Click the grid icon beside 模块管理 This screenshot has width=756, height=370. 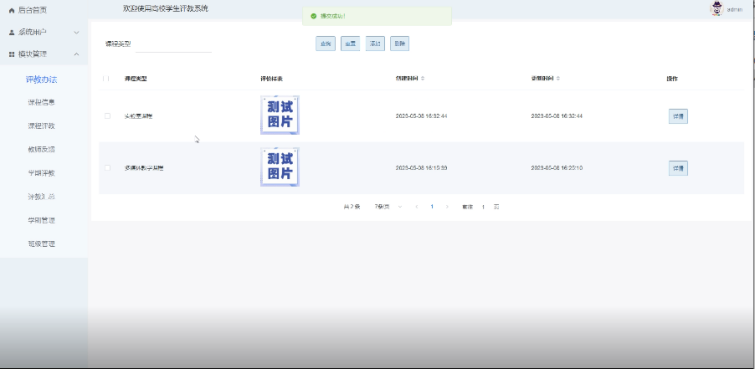(12, 55)
